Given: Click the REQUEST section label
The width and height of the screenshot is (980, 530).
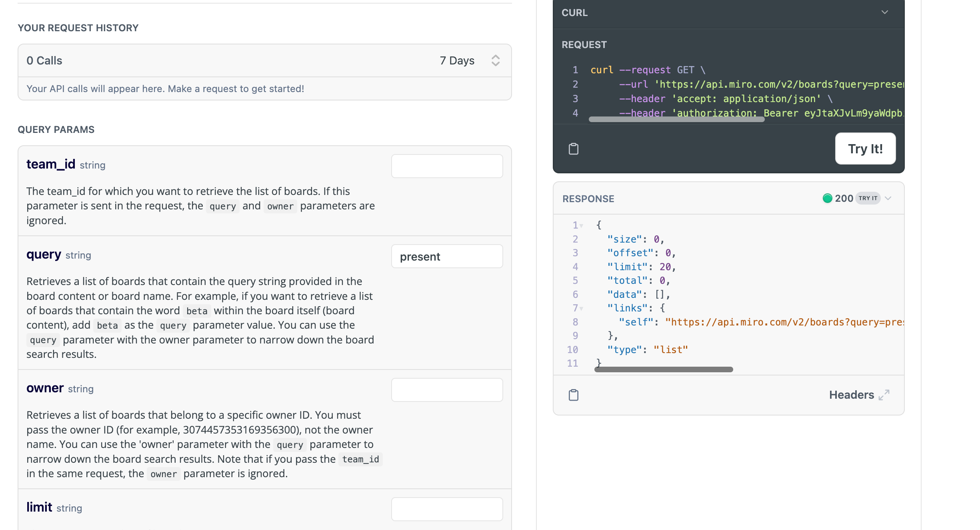Looking at the screenshot, I should (x=584, y=44).
